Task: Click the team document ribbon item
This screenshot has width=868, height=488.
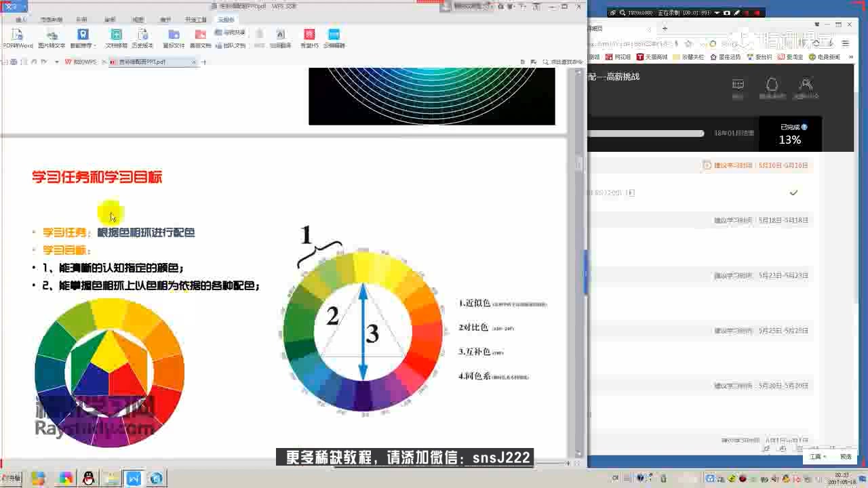Action: tap(230, 45)
